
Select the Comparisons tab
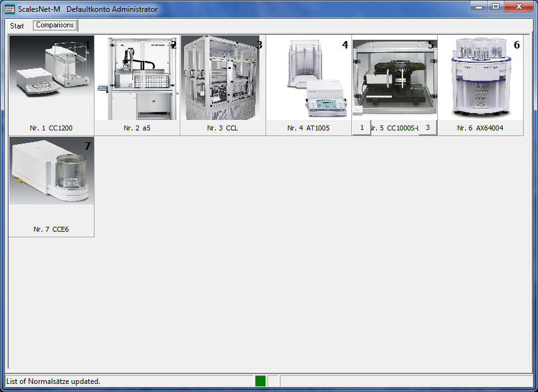[x=55, y=25]
